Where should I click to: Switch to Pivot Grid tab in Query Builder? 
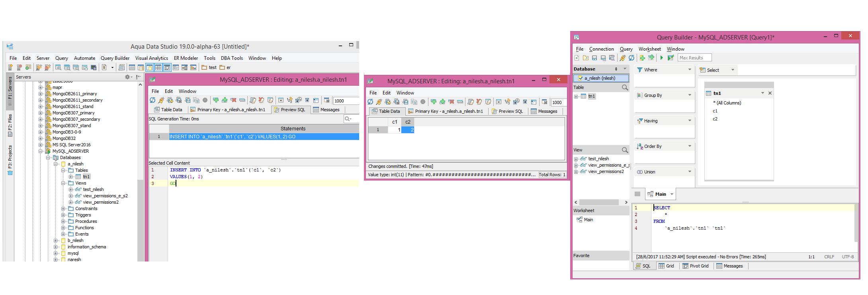pyautogui.click(x=696, y=266)
